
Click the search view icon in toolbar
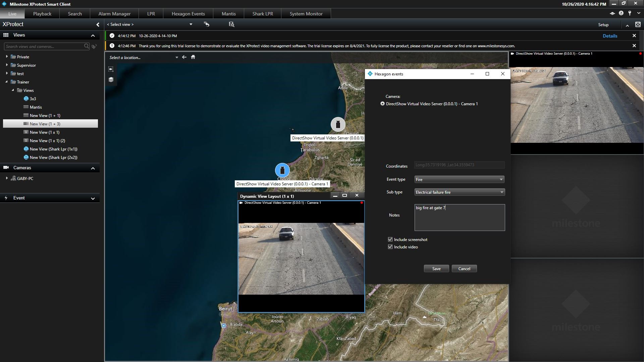[x=231, y=24]
